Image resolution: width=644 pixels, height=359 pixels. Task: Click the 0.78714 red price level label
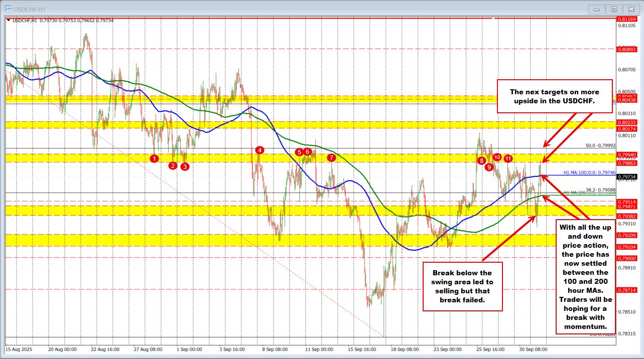627,290
